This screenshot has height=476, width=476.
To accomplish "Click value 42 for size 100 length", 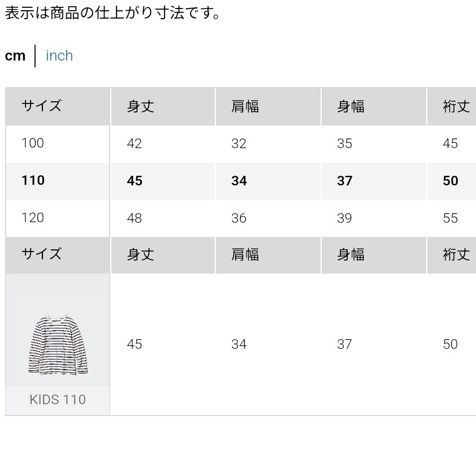I will pyautogui.click(x=135, y=144).
